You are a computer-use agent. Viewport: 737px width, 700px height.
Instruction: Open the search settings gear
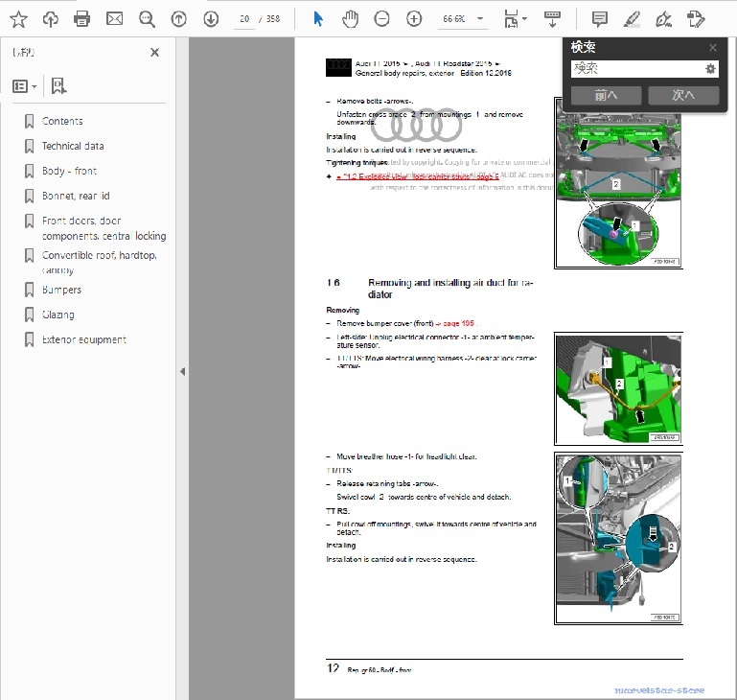click(x=710, y=69)
